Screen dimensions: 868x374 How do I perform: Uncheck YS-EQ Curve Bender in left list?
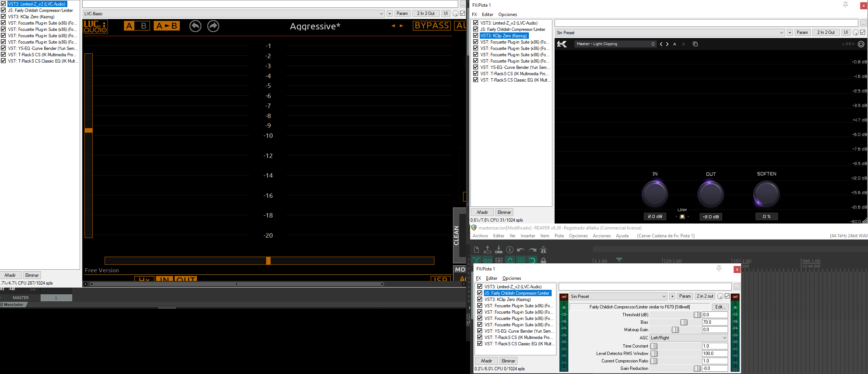coord(3,48)
